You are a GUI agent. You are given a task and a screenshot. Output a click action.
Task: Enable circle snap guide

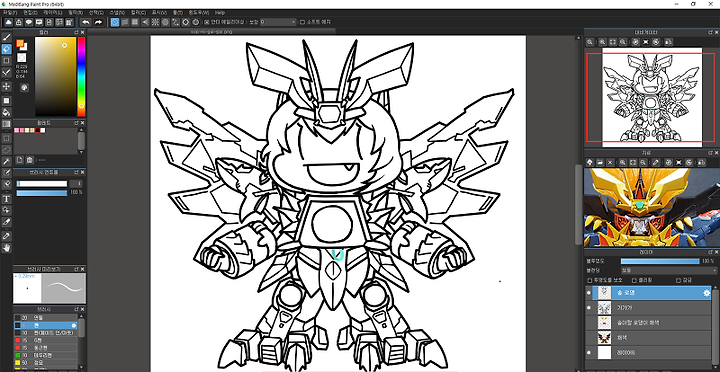pos(165,22)
